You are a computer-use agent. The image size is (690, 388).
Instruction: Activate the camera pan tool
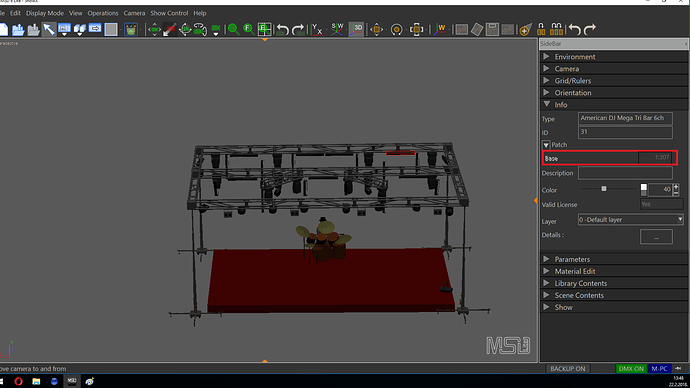[x=154, y=29]
